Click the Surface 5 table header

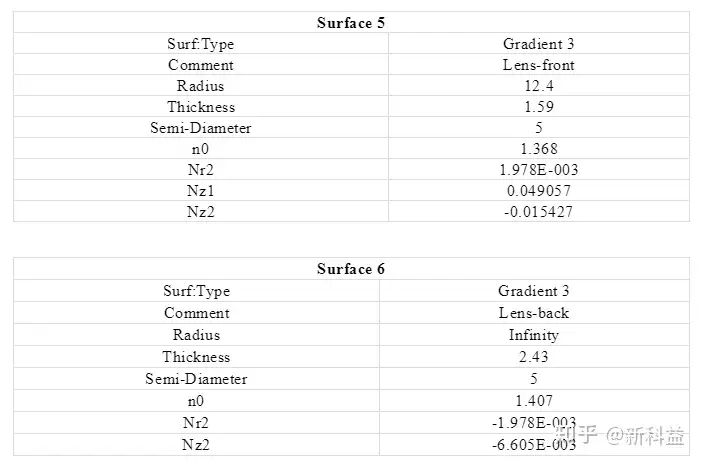(x=351, y=23)
